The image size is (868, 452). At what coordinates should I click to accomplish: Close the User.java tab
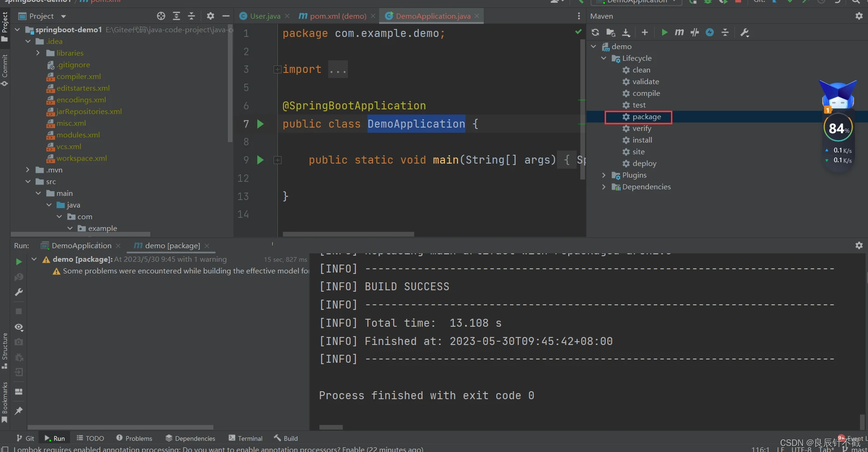coord(287,16)
